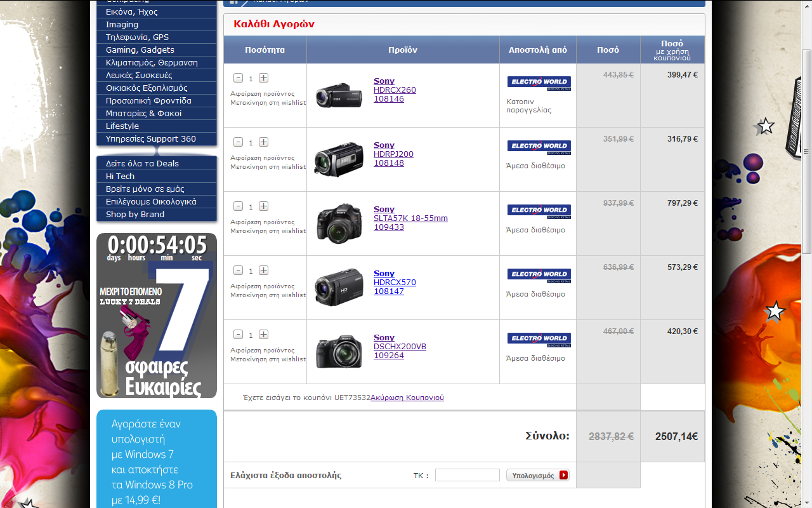Open Εικόνα, Ήχος category

(x=157, y=11)
